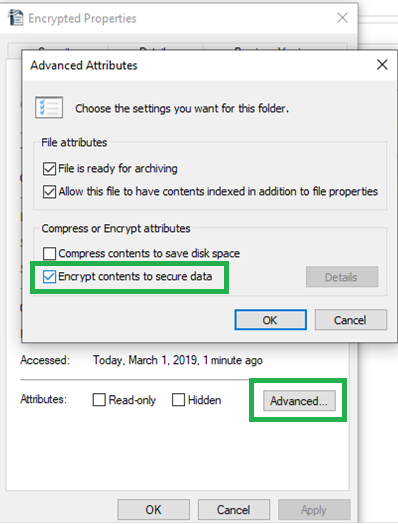Screen dimensions: 398x524
Task: Click the folder icon in Encrypted Properties title bar
Action: [x=16, y=18]
